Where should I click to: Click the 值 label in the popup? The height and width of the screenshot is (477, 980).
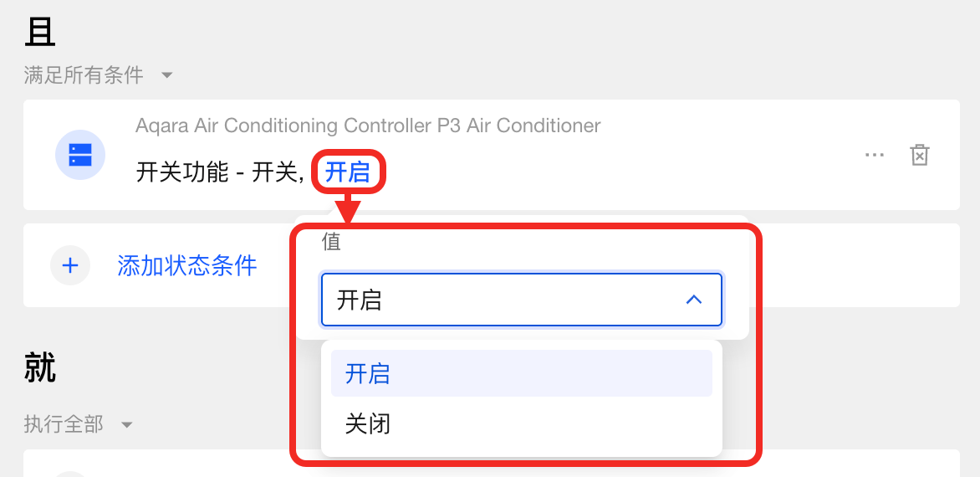pos(331,242)
